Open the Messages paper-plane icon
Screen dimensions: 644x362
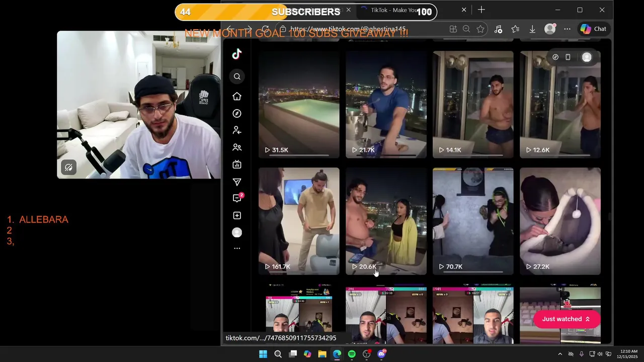click(237, 182)
